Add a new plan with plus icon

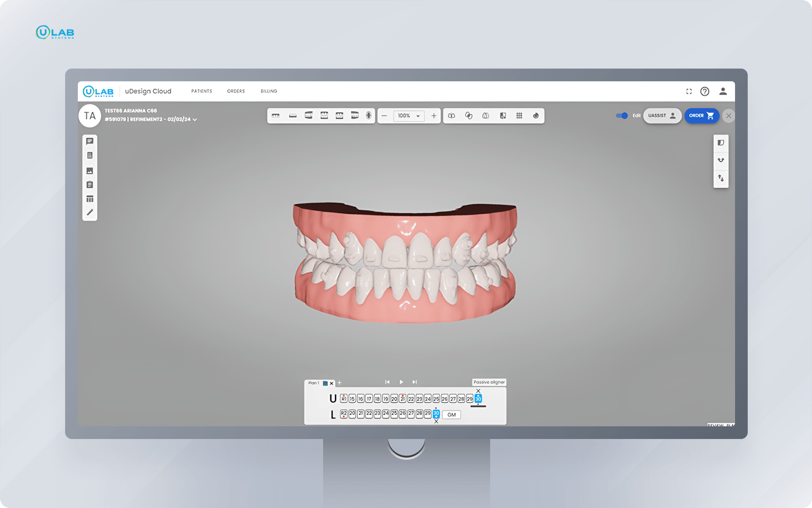tap(339, 383)
